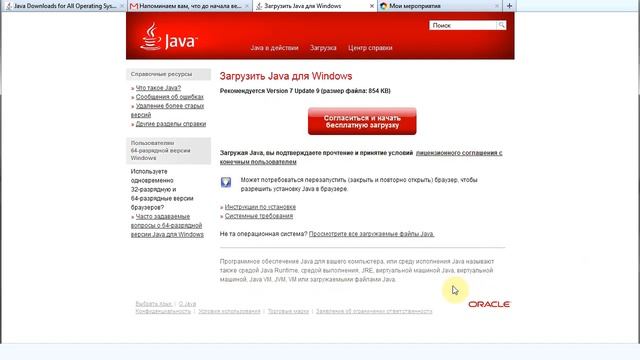Open the Java в действии menu
This screenshot has width=640, height=360.
coord(274,48)
